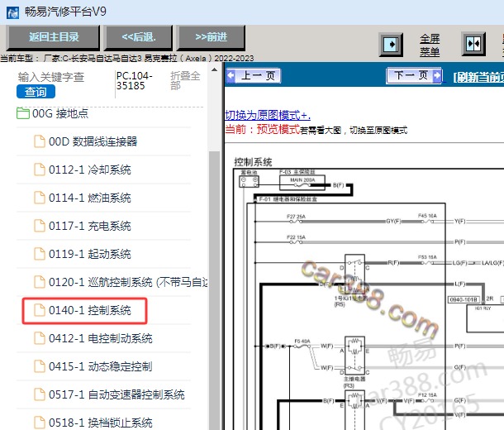504x430 pixels.
Task: Switch to 切换为原图模式+ link
Action: (268, 115)
